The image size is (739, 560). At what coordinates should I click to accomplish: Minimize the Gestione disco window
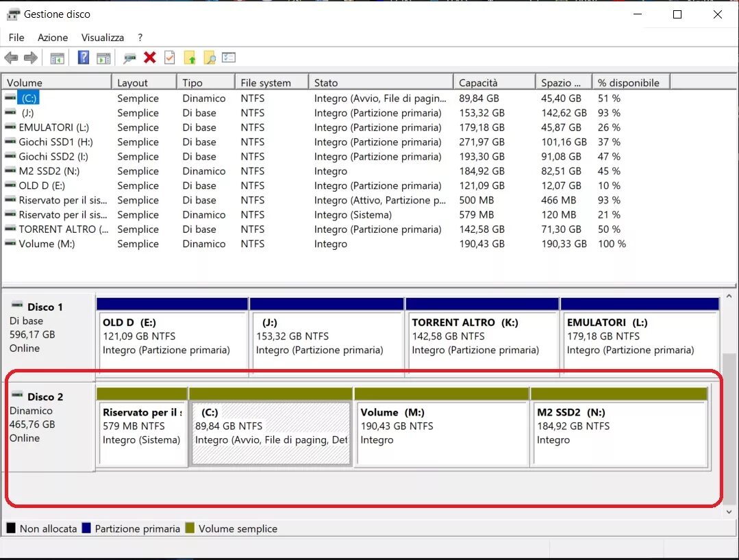point(638,14)
